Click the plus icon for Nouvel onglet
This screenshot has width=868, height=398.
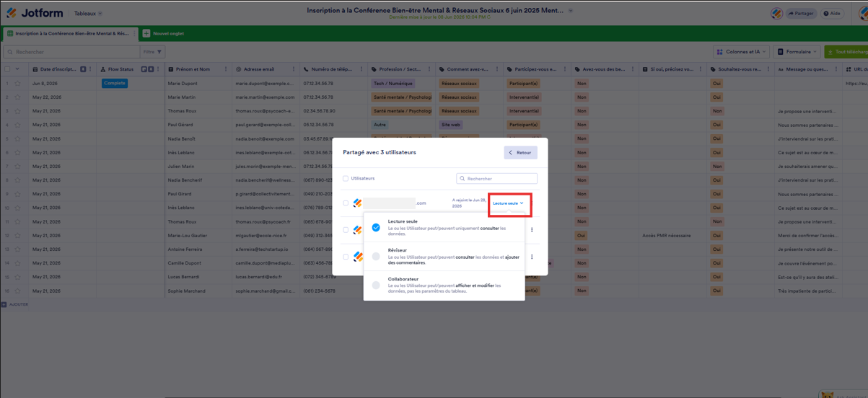146,33
